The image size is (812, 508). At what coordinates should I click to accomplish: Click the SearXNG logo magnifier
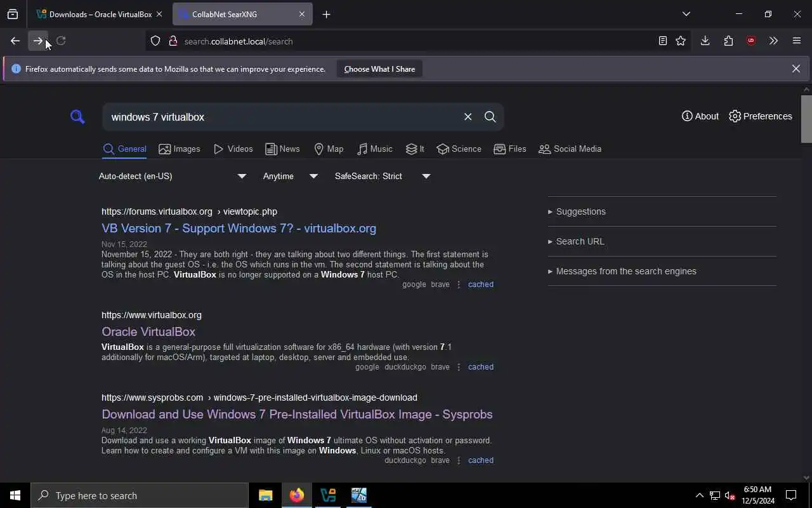(x=77, y=117)
